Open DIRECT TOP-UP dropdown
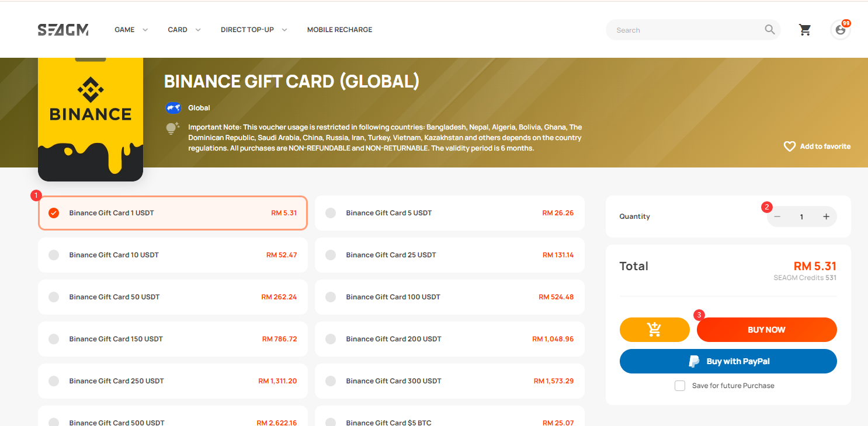 (254, 30)
